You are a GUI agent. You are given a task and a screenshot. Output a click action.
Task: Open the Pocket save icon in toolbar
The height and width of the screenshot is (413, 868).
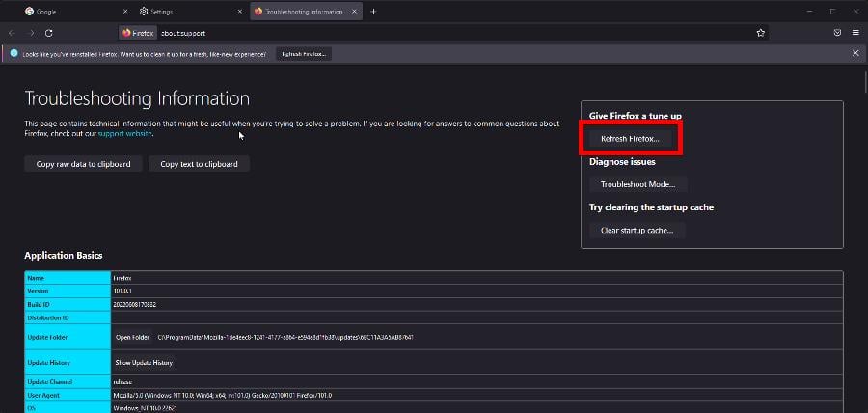[837, 33]
